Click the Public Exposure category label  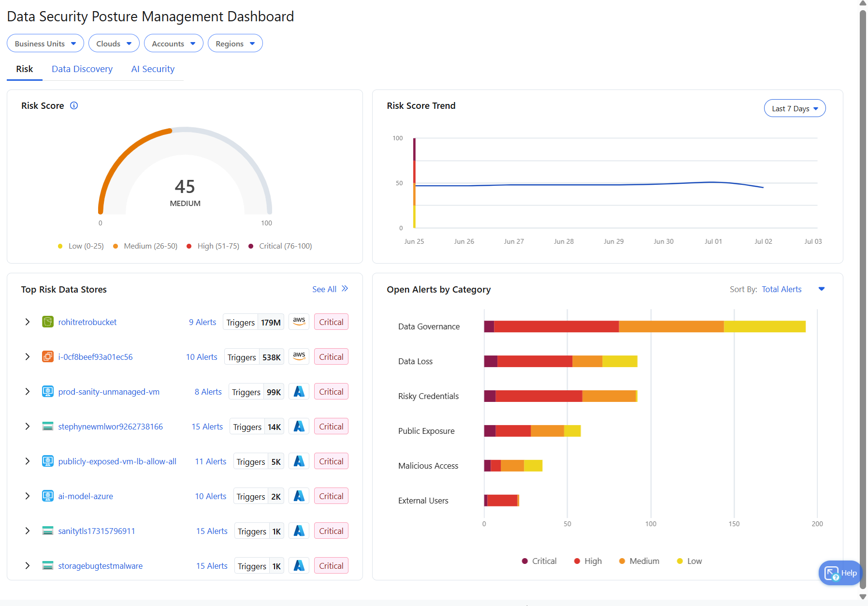pos(426,431)
